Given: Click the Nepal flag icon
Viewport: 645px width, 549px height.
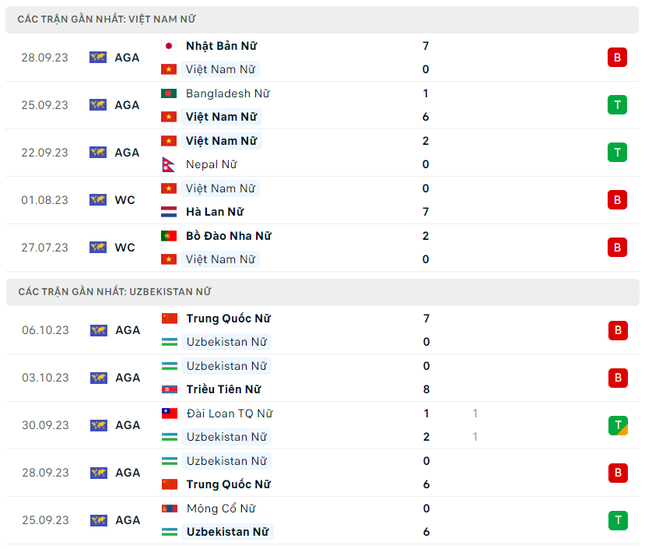Looking at the screenshot, I should tap(168, 164).
